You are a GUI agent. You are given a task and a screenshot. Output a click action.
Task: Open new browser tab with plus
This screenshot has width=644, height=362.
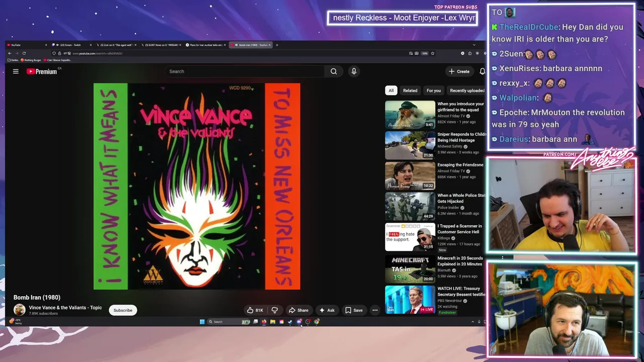pos(277,45)
